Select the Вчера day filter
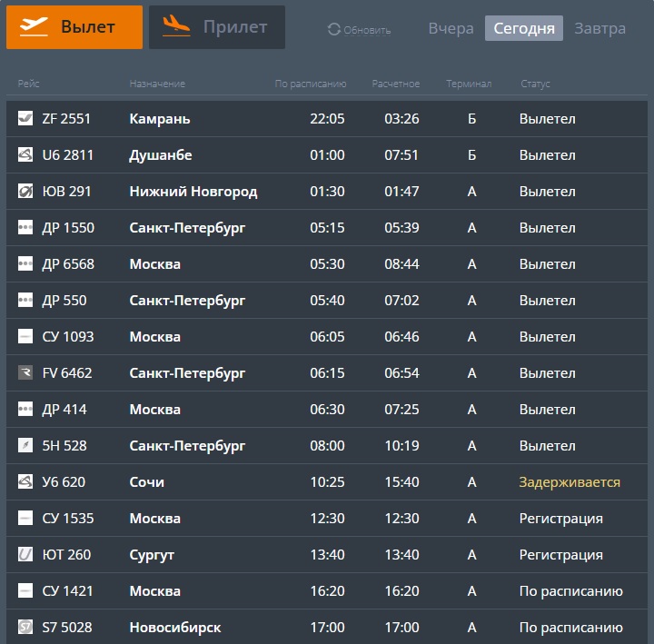This screenshot has width=654, height=644. [451, 28]
